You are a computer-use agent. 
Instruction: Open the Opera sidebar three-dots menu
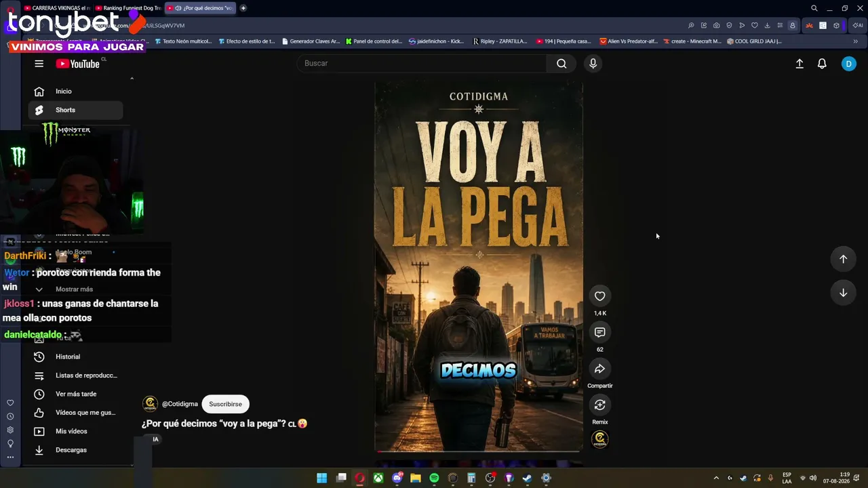click(10, 457)
